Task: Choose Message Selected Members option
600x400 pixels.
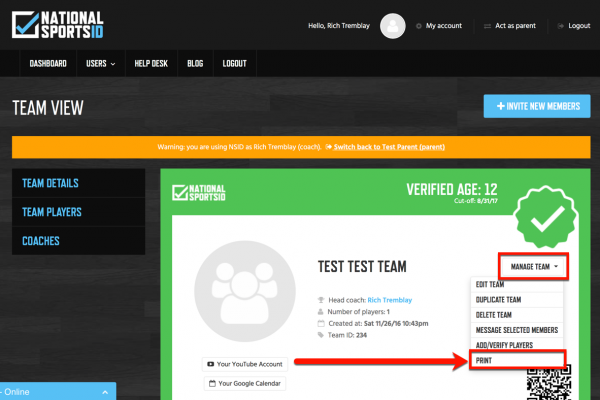Action: click(x=517, y=330)
